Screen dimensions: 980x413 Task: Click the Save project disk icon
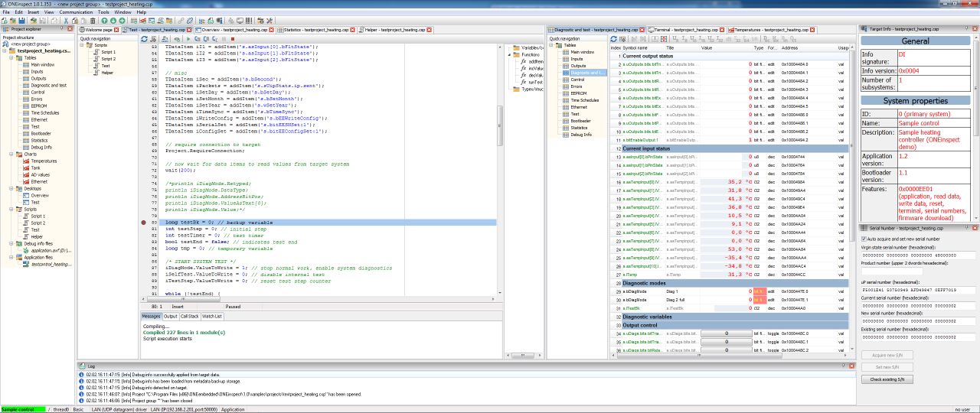pyautogui.click(x=21, y=20)
